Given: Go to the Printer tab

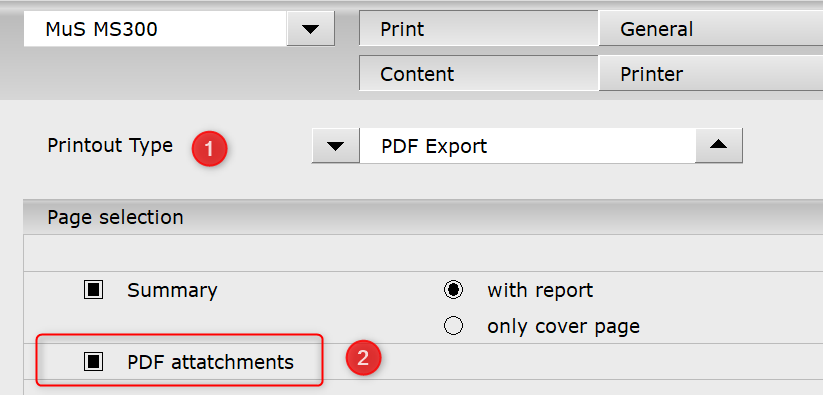Looking at the screenshot, I should 711,73.
